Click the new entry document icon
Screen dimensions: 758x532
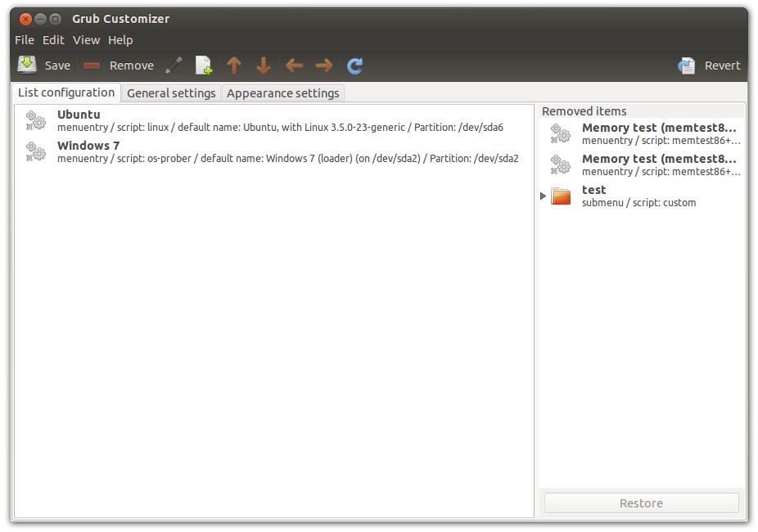(x=204, y=65)
